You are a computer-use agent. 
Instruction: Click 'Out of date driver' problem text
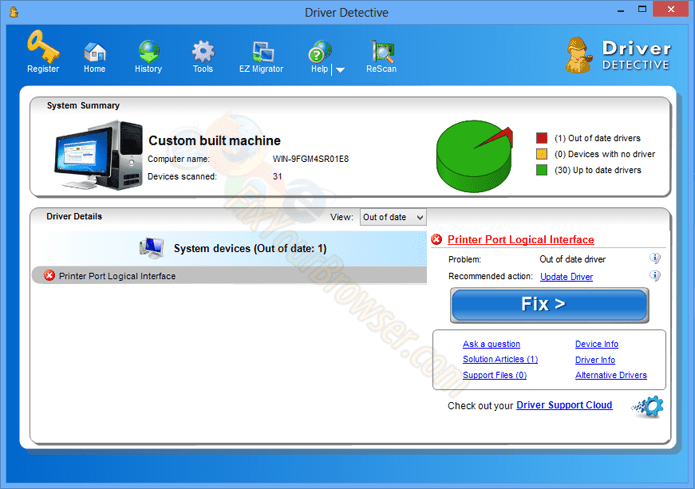click(572, 259)
